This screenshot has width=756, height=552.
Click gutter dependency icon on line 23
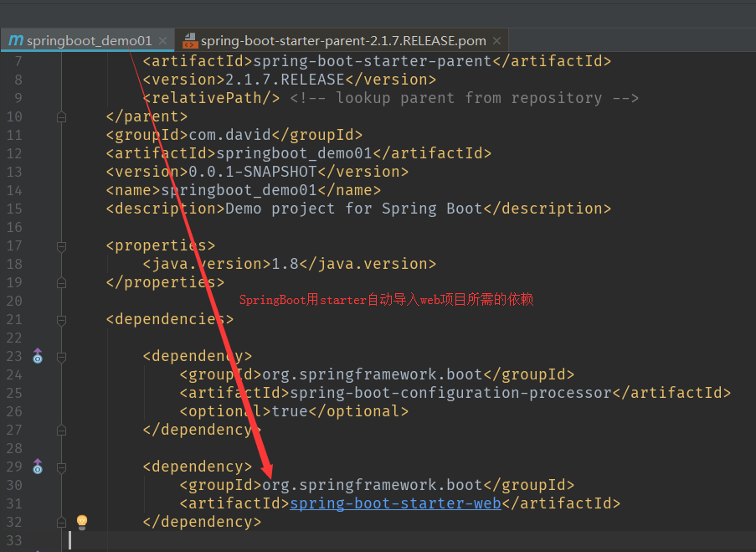point(38,356)
